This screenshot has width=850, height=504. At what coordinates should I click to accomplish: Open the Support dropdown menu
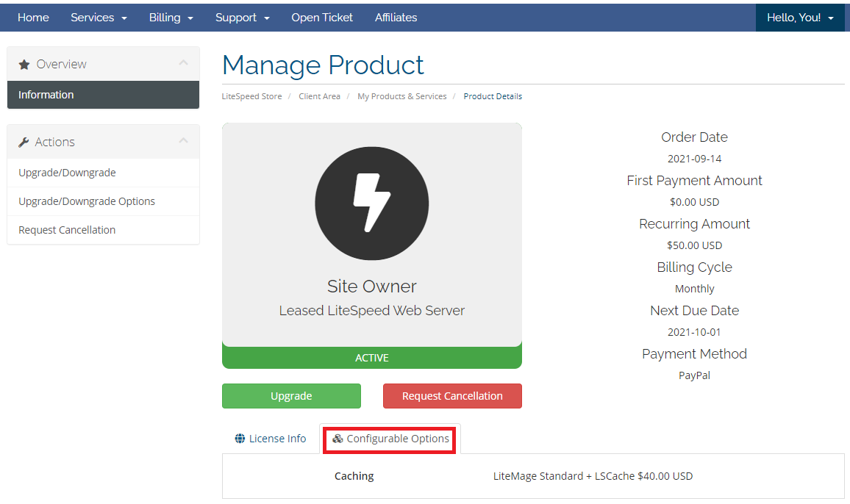[243, 18]
